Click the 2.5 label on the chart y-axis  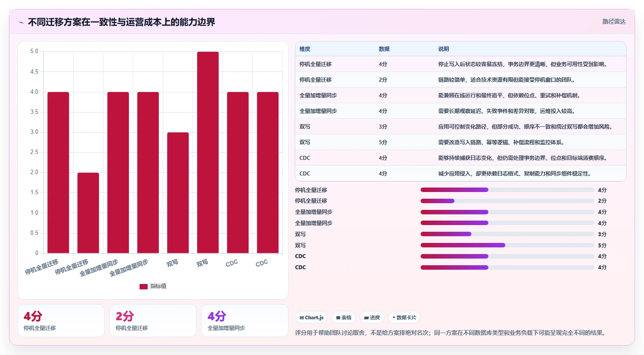click(34, 152)
